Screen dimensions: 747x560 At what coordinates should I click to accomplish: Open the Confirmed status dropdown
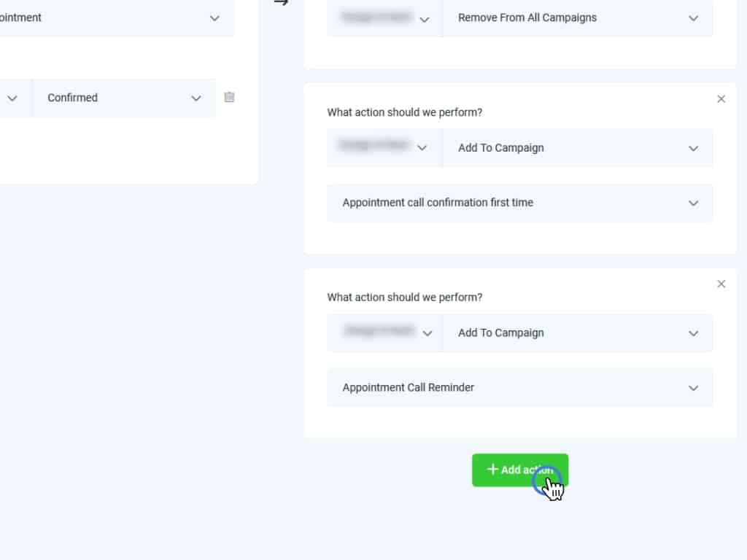point(124,98)
